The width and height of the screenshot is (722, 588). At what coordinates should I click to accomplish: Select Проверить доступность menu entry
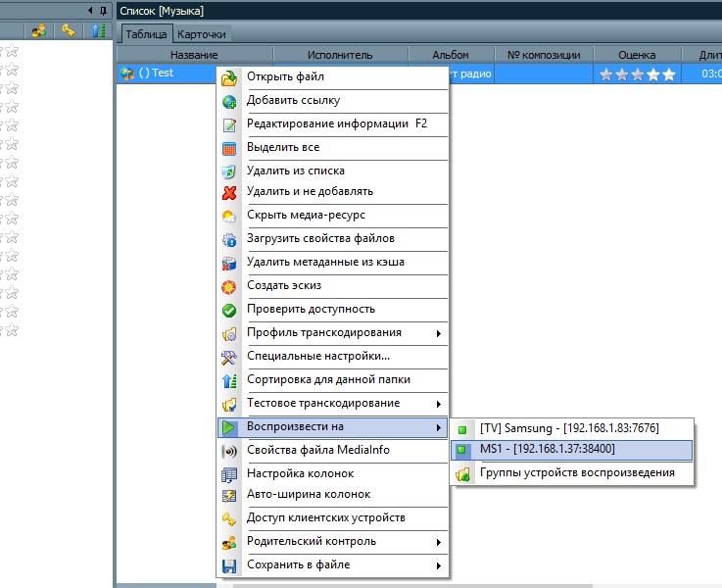[x=332, y=309]
